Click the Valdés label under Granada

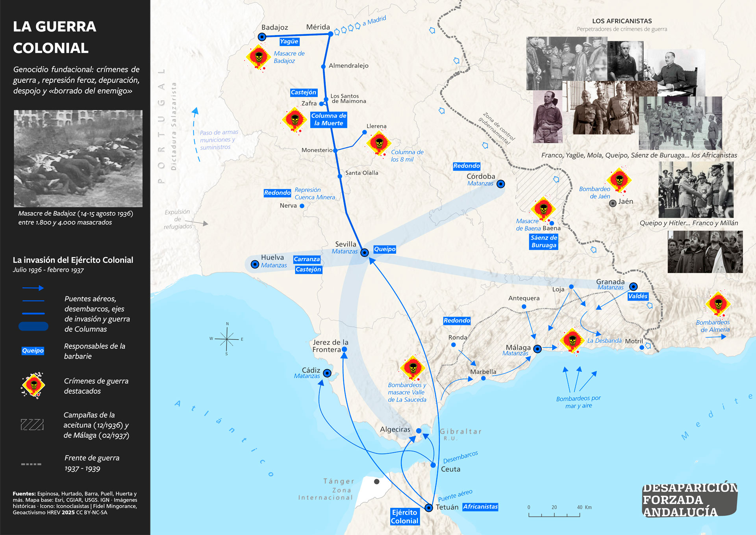click(x=638, y=296)
